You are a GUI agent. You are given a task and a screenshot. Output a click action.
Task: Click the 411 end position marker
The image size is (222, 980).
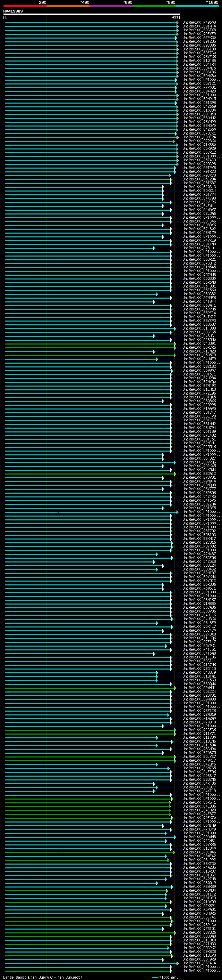[x=175, y=17]
